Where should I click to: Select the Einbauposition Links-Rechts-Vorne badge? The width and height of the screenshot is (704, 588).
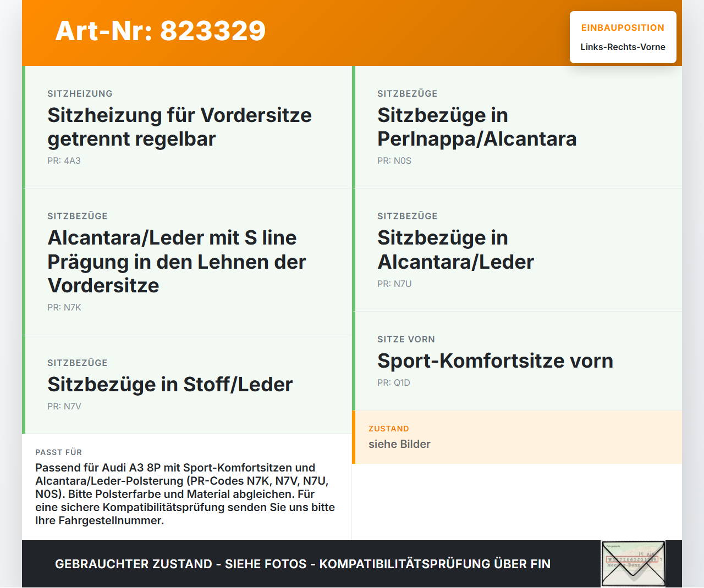[623, 37]
